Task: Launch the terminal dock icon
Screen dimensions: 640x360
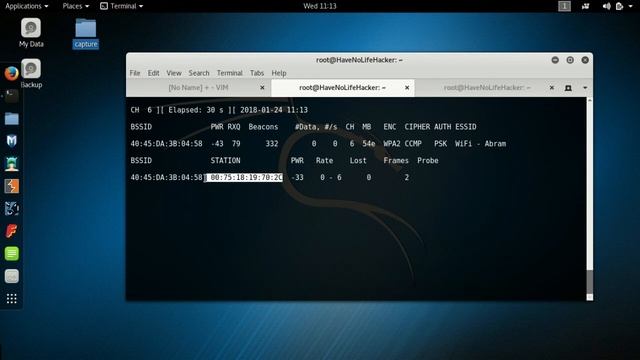Action: 11,96
